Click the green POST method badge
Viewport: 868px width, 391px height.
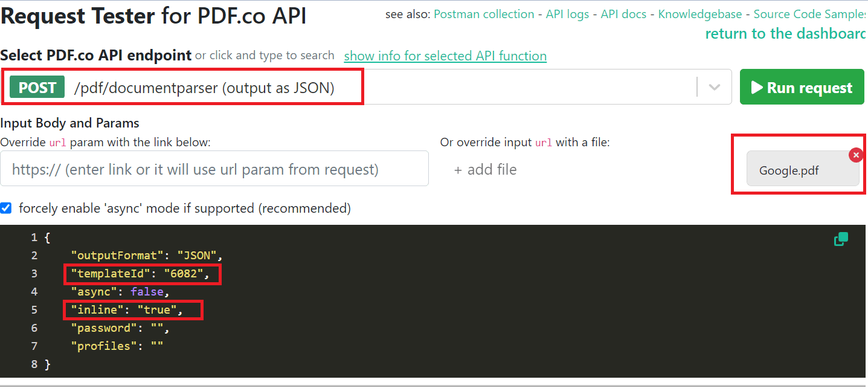click(37, 88)
